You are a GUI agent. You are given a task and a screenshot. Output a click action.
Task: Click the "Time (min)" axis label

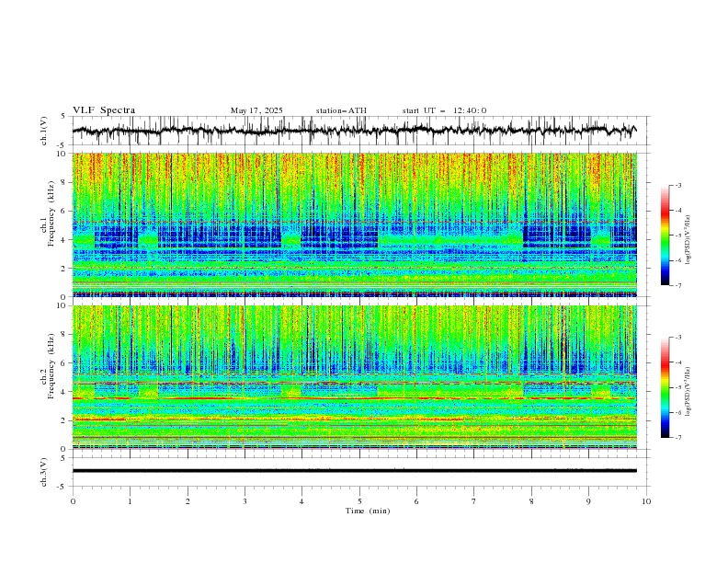[x=368, y=511]
